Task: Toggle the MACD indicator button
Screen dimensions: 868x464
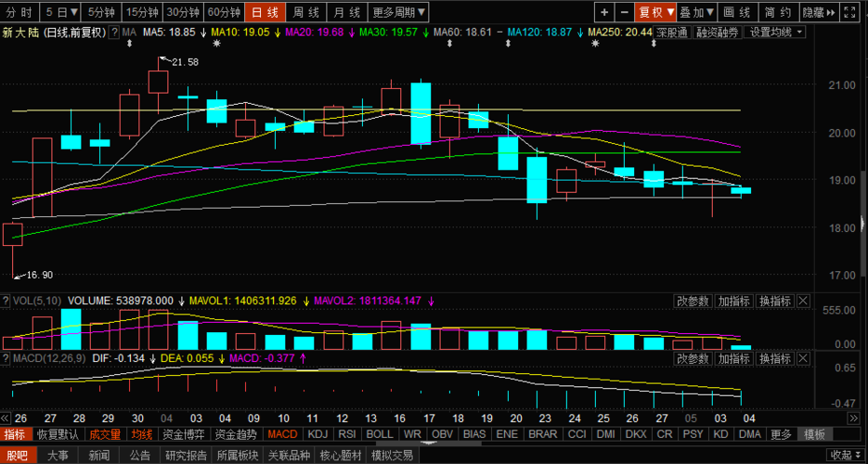Action: [282, 434]
